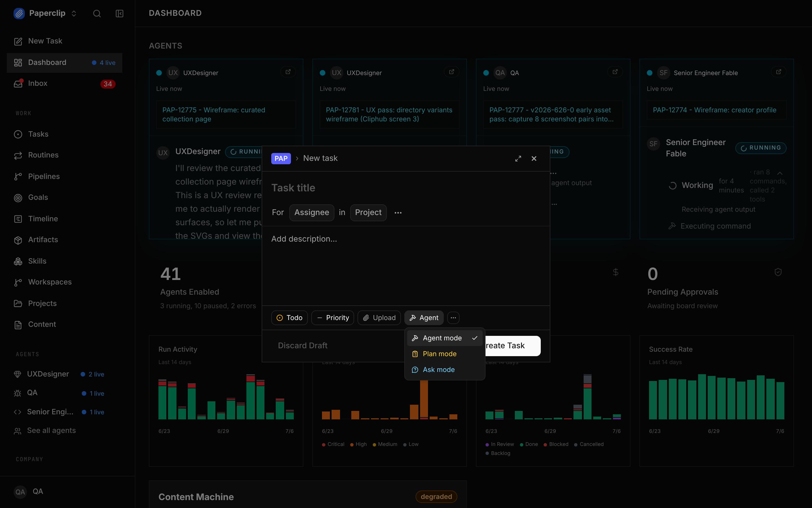Open Inbox in the sidebar
812x508 pixels.
tap(65, 83)
